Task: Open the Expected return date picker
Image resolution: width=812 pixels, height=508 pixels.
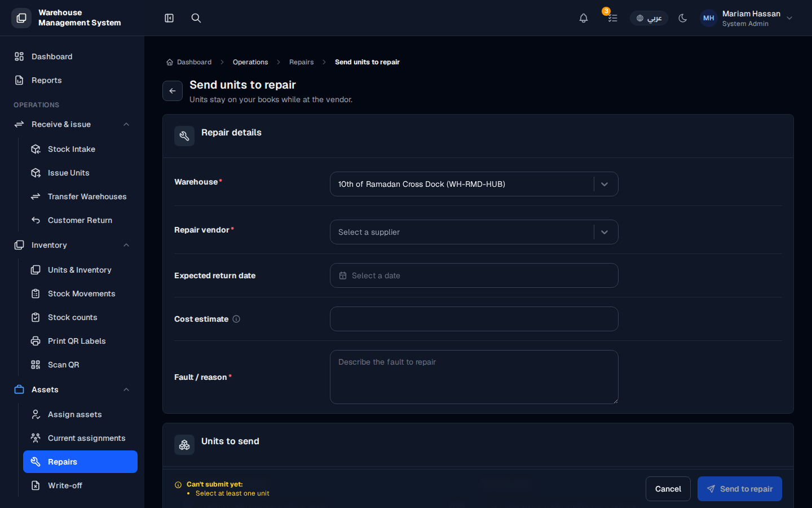Action: [474, 275]
